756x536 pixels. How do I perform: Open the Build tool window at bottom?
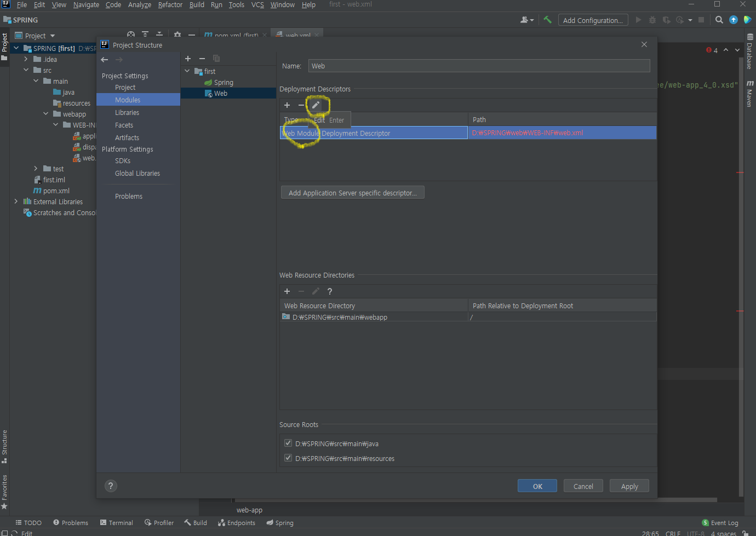click(x=196, y=523)
